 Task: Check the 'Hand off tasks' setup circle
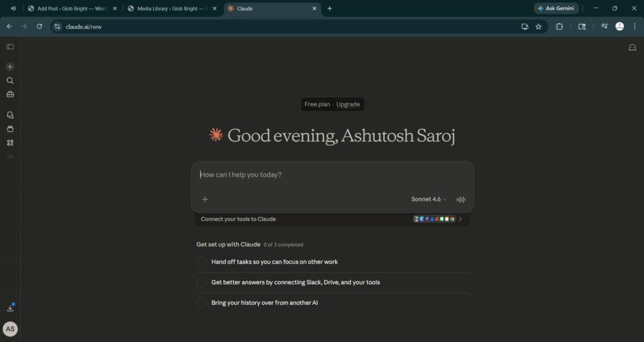pyautogui.click(x=201, y=262)
